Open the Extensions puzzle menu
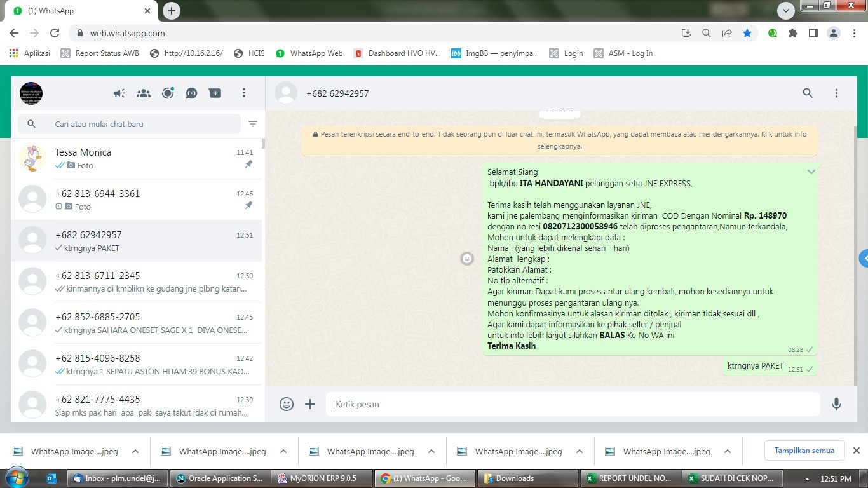 coord(793,33)
